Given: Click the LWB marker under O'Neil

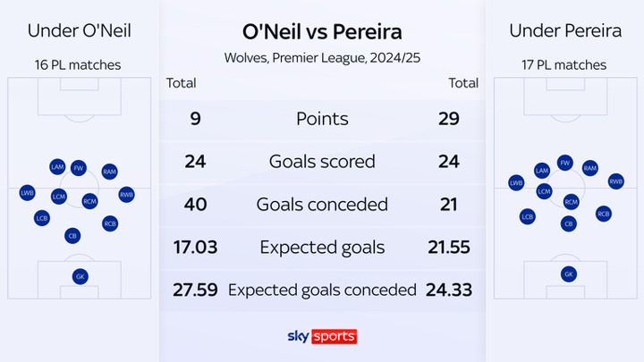Looking at the screenshot, I should point(28,193).
